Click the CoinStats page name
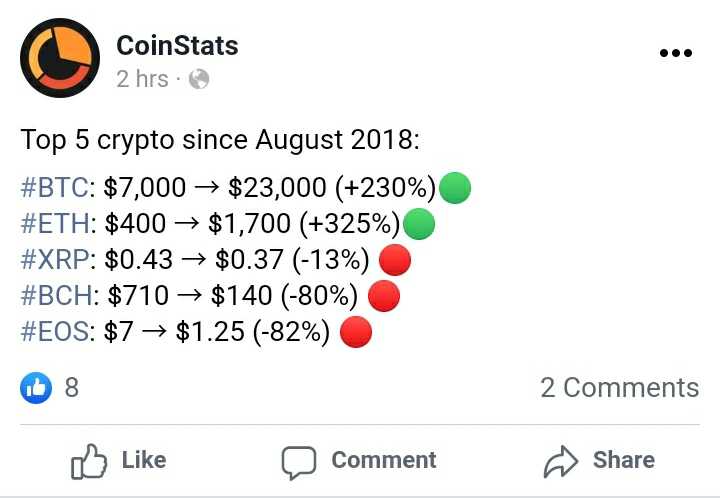 pos(177,45)
